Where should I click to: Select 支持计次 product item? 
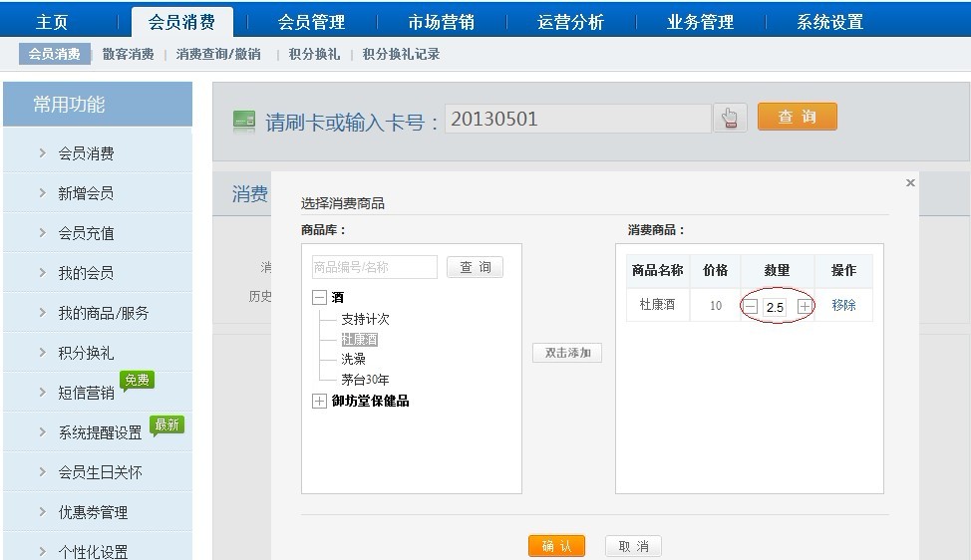coord(365,319)
